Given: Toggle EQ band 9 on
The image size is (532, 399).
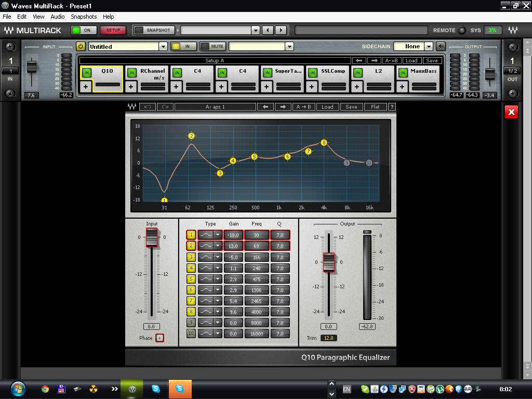Looking at the screenshot, I should [x=191, y=323].
